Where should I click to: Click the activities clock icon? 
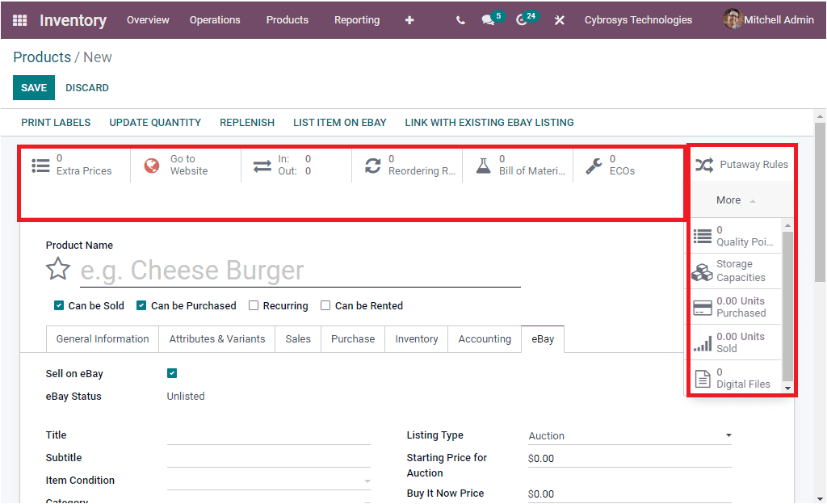[x=522, y=19]
